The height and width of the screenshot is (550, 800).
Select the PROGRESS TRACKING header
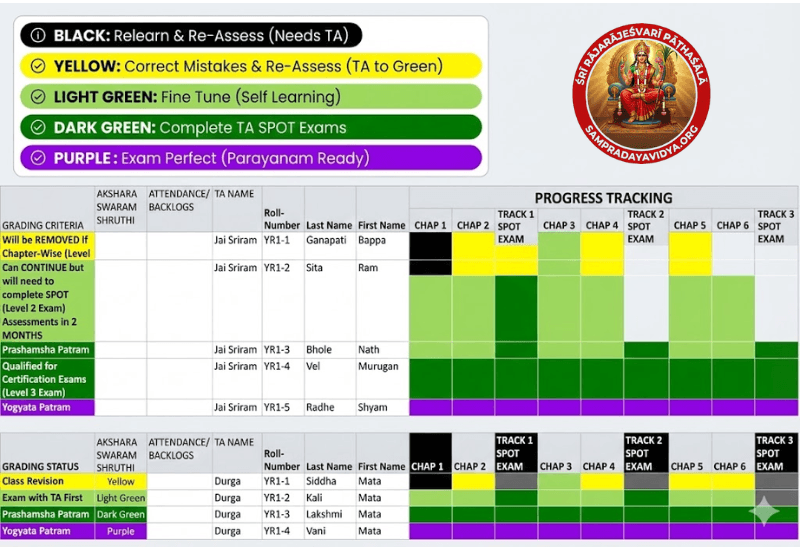pyautogui.click(x=603, y=198)
